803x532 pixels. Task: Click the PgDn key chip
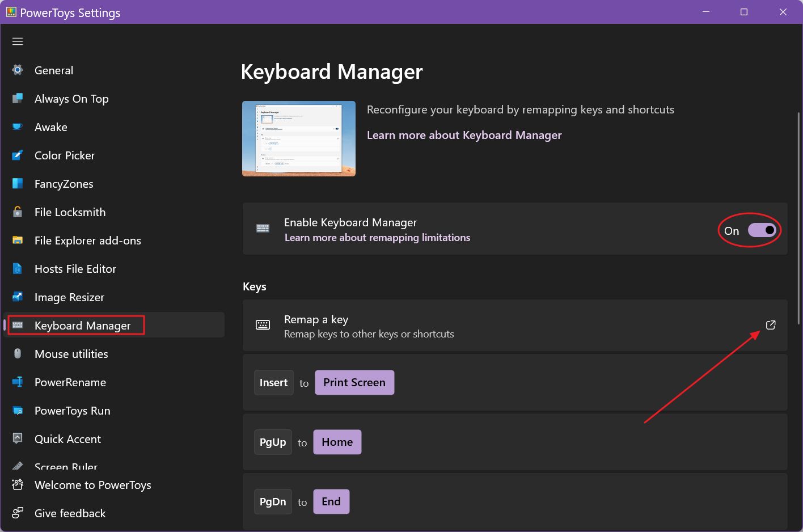click(x=273, y=502)
